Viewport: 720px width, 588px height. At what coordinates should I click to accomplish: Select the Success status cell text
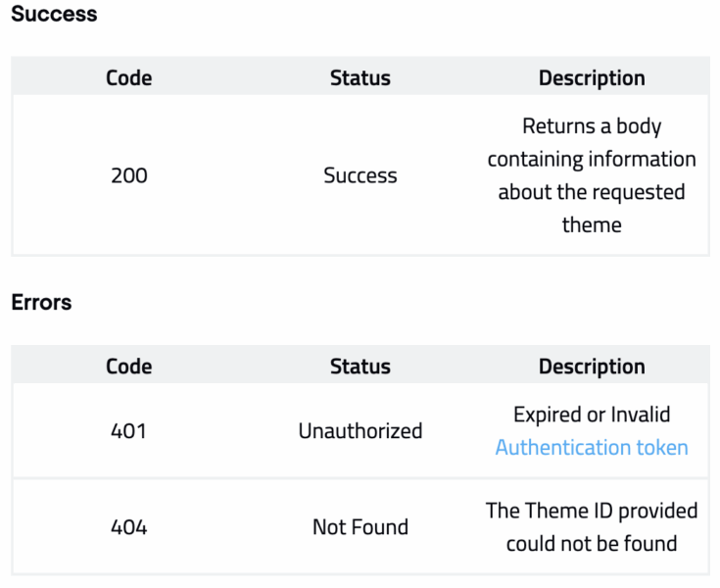pyautogui.click(x=360, y=176)
